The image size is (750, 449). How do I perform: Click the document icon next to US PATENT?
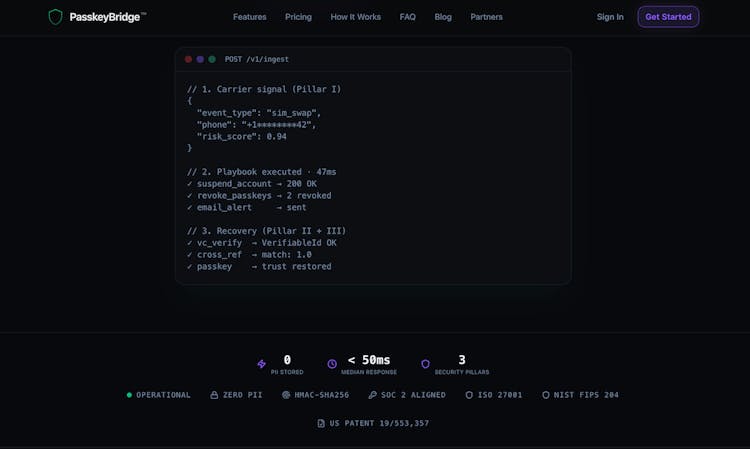[321, 423]
